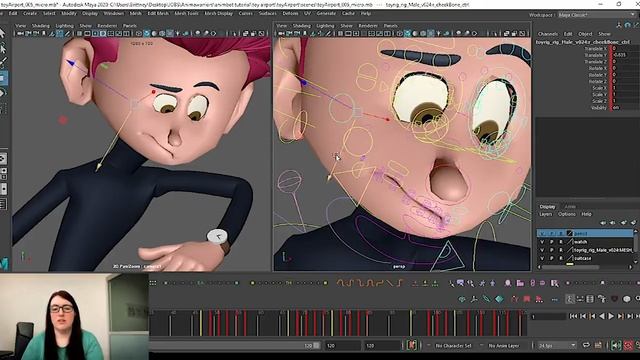
Task: Click layer list vertical scrollbar down arrow
Action: click(636, 262)
